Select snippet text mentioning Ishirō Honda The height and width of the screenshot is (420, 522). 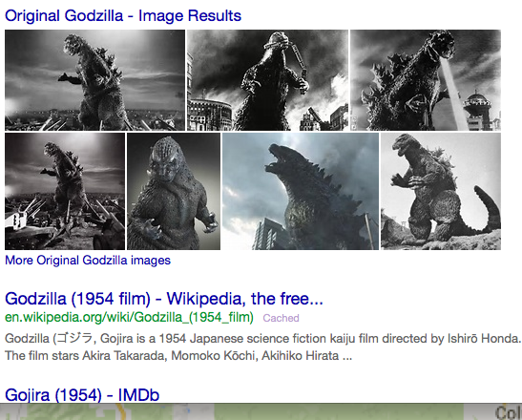(x=262, y=339)
